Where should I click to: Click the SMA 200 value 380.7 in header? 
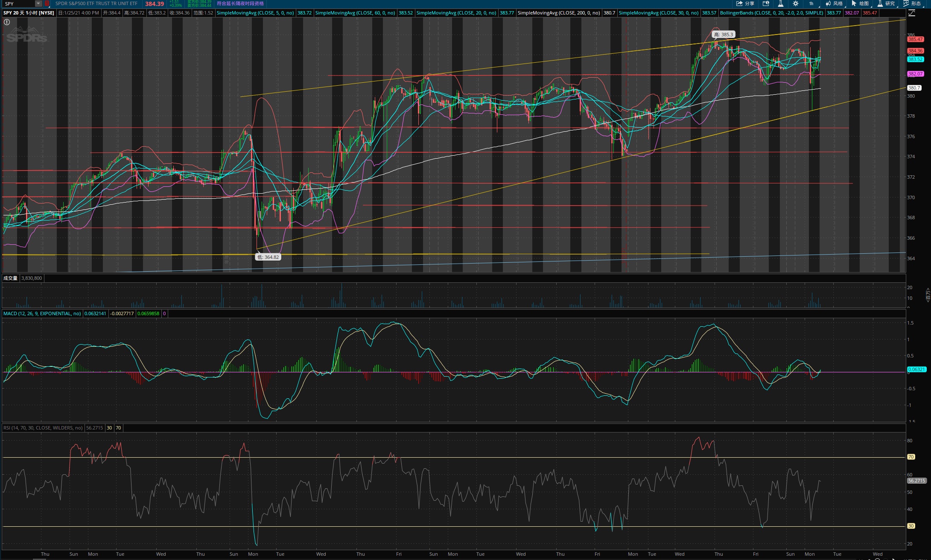pos(609,13)
